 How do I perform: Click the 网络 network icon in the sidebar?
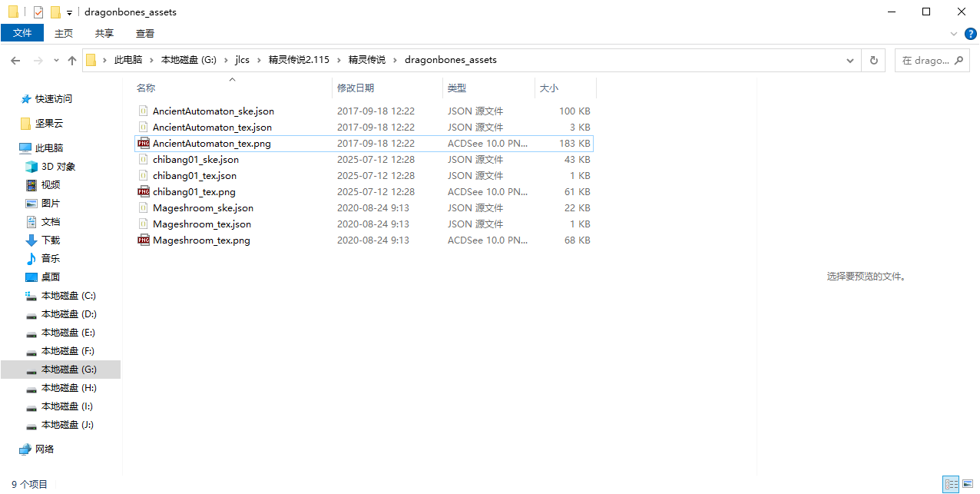[25, 449]
